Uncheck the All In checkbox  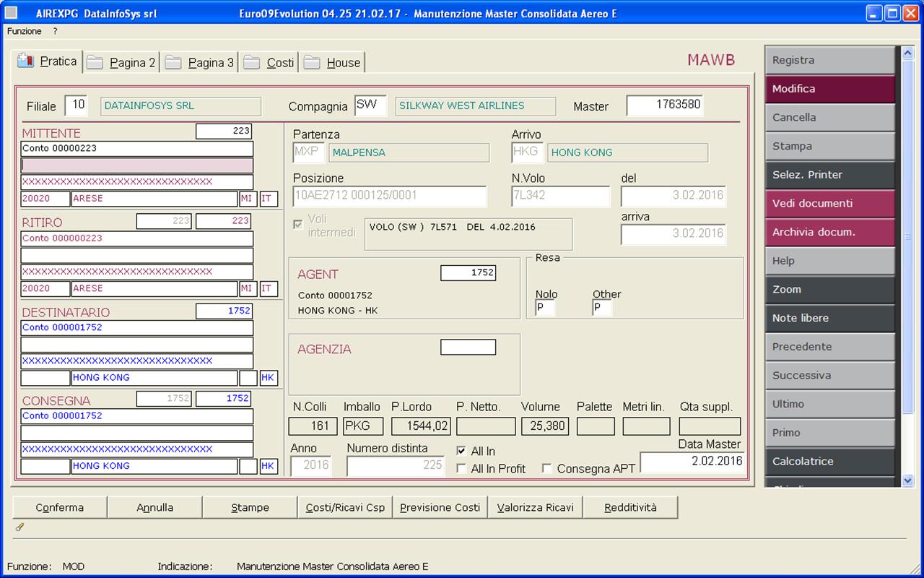tap(461, 452)
